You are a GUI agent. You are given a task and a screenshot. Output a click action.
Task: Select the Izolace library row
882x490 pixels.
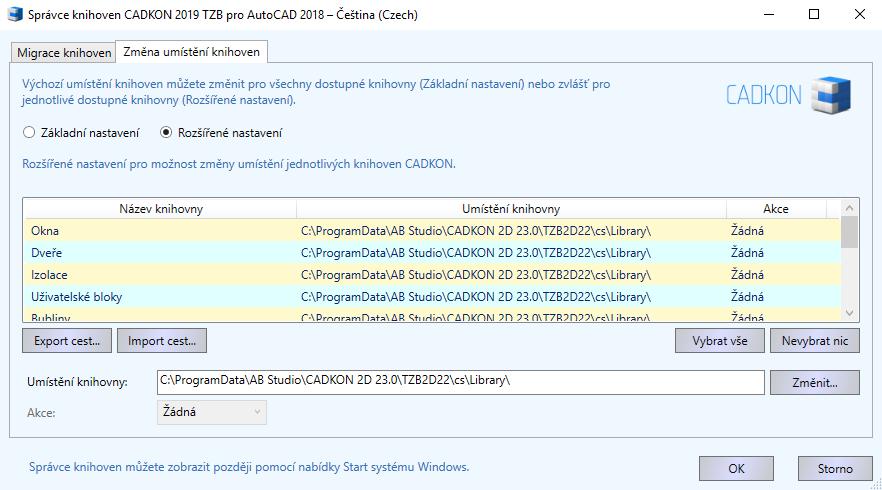(x=431, y=275)
